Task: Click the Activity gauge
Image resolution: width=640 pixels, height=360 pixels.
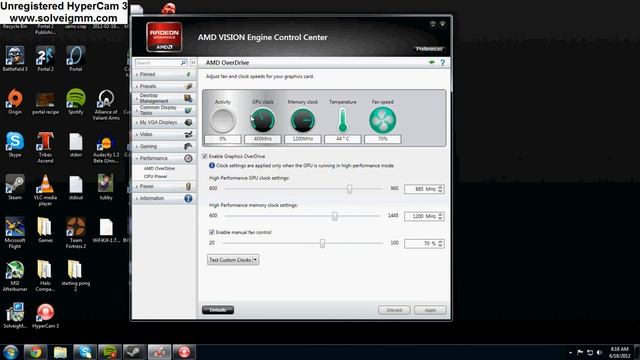Action: [x=223, y=120]
